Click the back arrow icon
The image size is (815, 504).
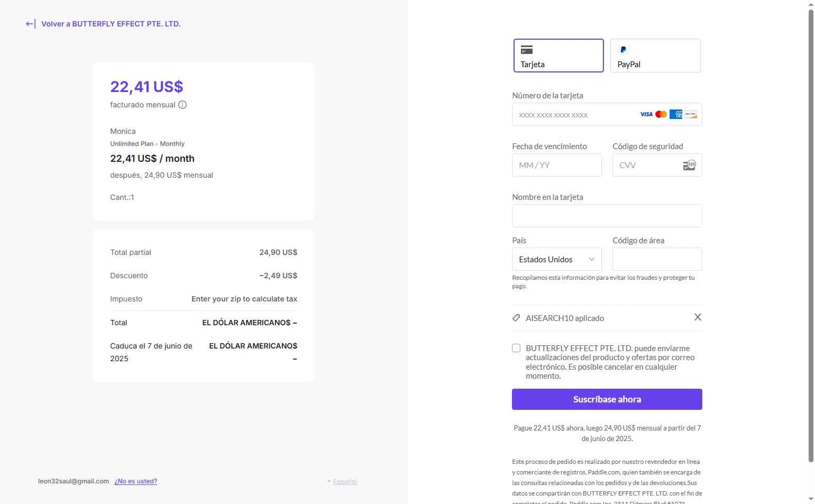(x=31, y=24)
